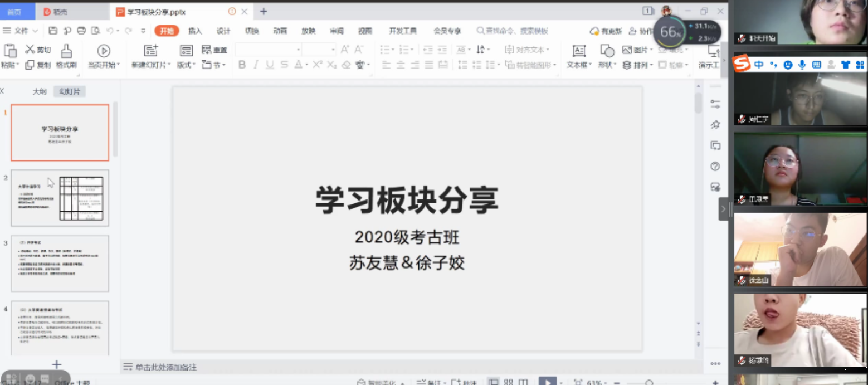Toggle Italic formatting
This screenshot has height=385, width=868.
[x=256, y=65]
